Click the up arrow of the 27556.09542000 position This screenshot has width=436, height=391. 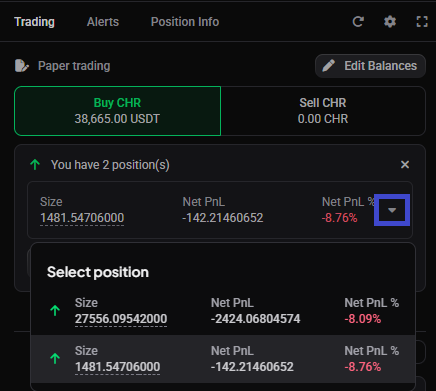click(55, 311)
